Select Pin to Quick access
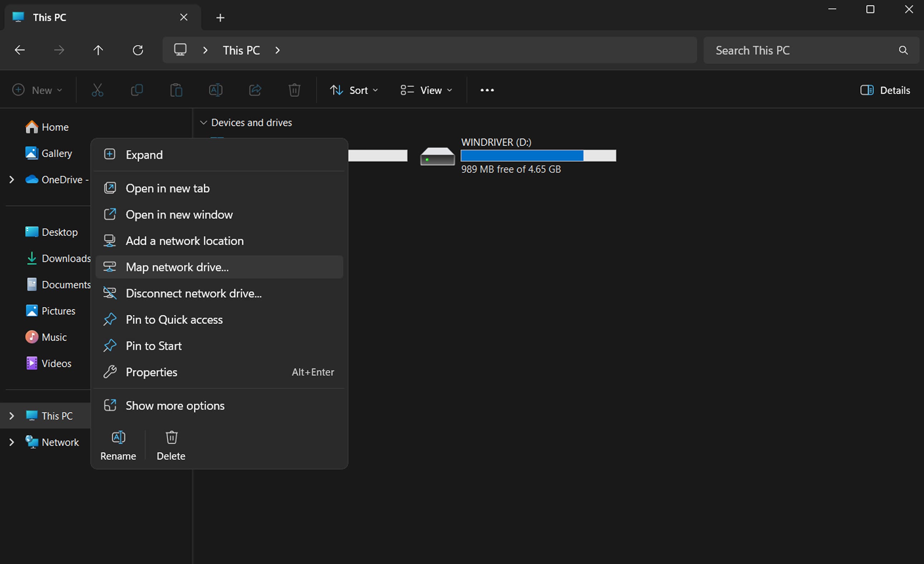This screenshot has width=924, height=564. (174, 320)
